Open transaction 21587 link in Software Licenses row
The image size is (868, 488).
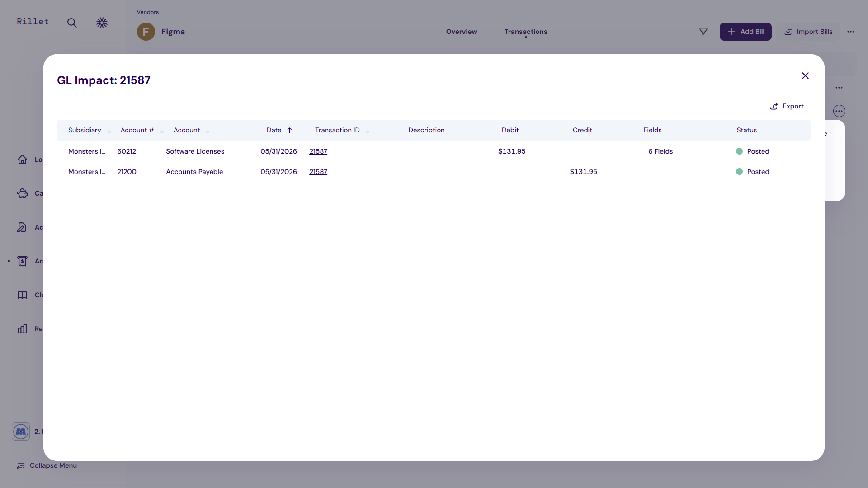point(318,151)
